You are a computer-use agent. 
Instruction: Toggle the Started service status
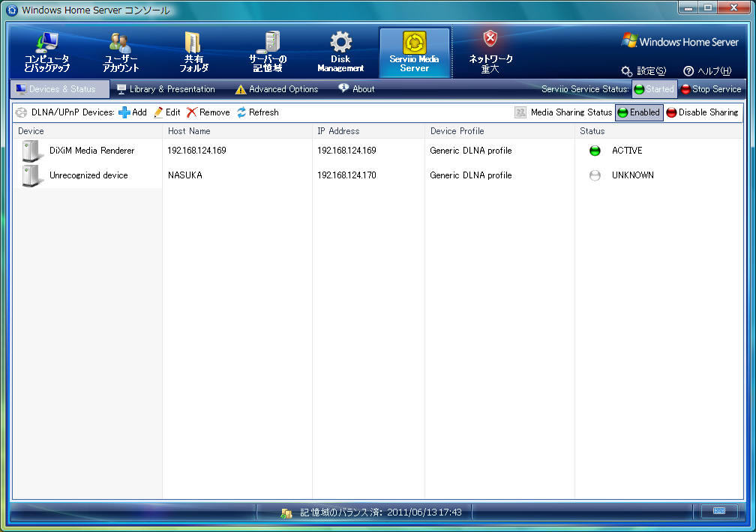654,89
